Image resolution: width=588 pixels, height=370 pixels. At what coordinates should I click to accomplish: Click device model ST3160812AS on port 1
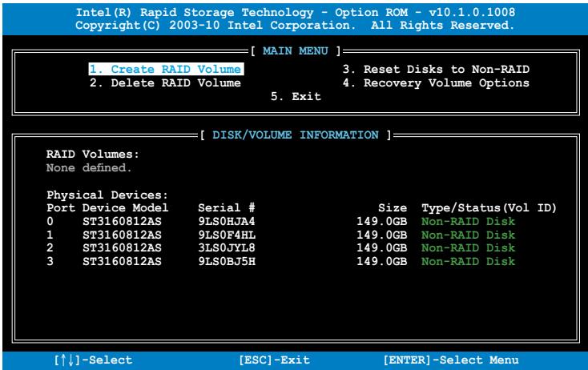(x=122, y=235)
